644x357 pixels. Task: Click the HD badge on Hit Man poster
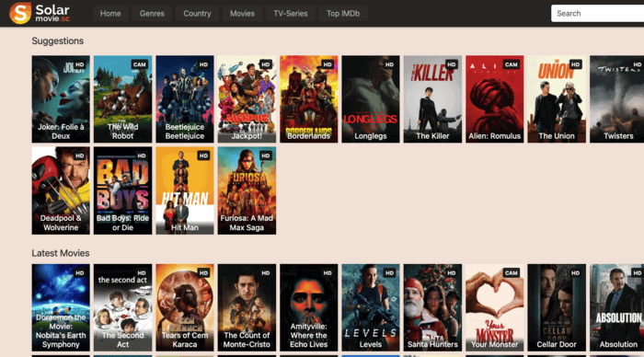tap(203, 155)
